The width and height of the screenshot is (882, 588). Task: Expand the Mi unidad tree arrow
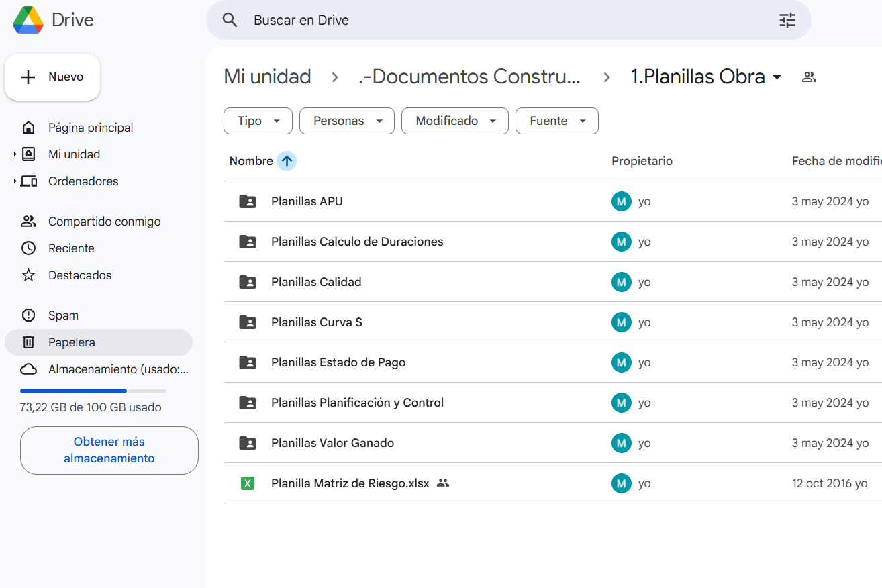(15, 154)
